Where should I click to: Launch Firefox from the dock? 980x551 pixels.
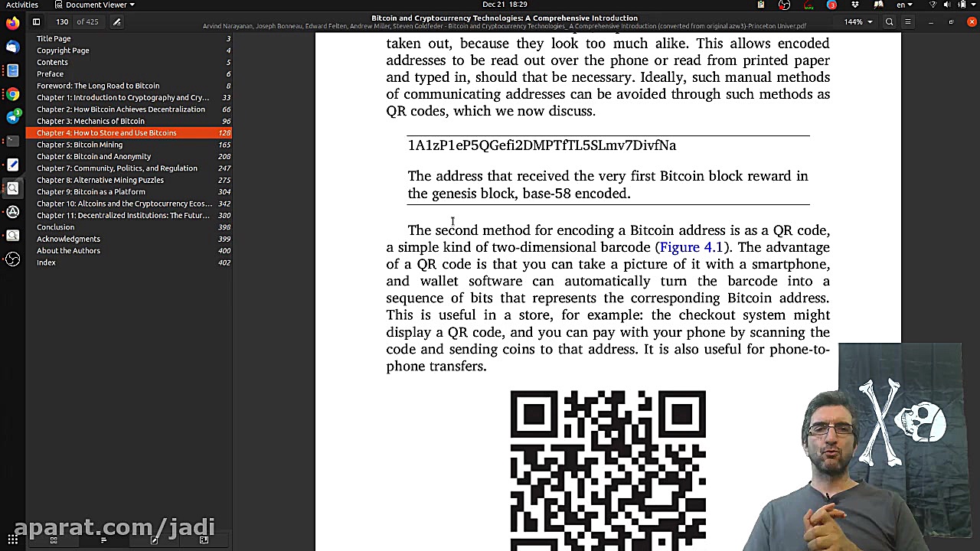coord(12,23)
